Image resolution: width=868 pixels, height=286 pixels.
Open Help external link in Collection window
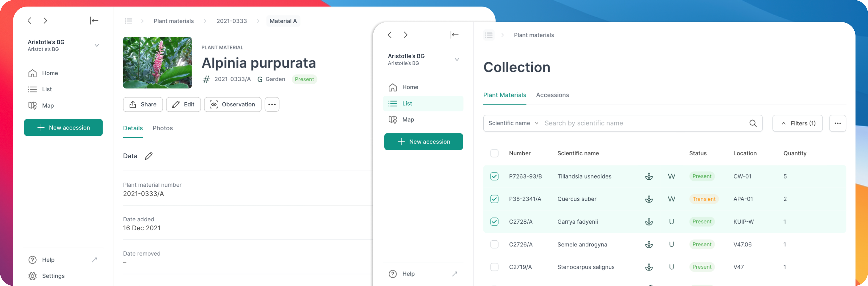pyautogui.click(x=455, y=274)
